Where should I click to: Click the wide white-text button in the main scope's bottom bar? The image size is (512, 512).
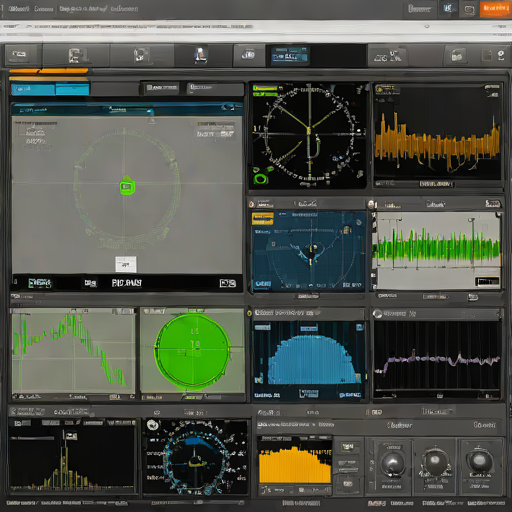(x=127, y=283)
